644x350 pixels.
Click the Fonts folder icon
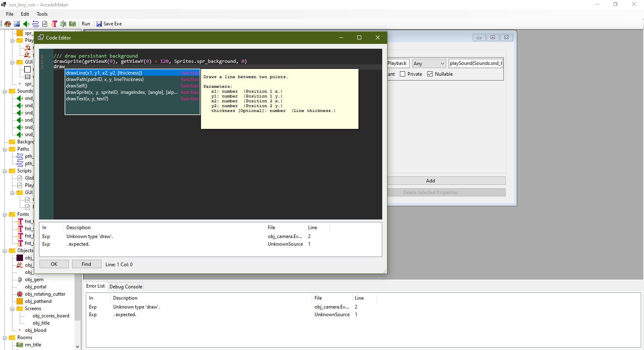pos(12,214)
